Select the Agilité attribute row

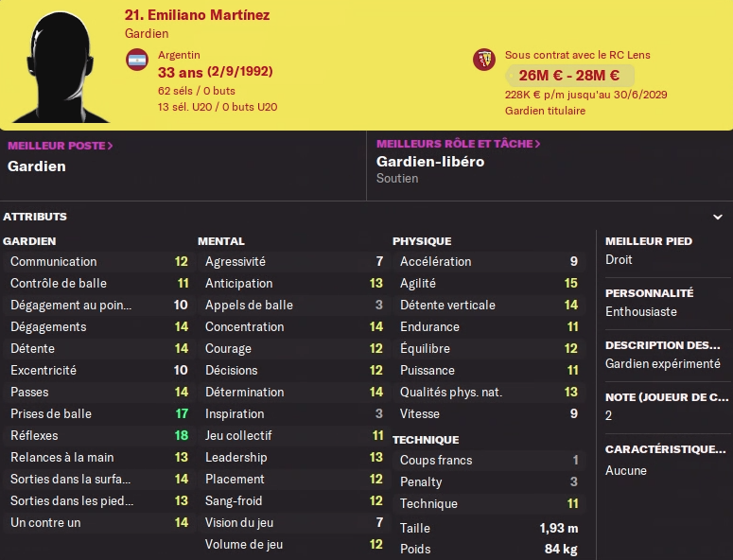(x=488, y=284)
